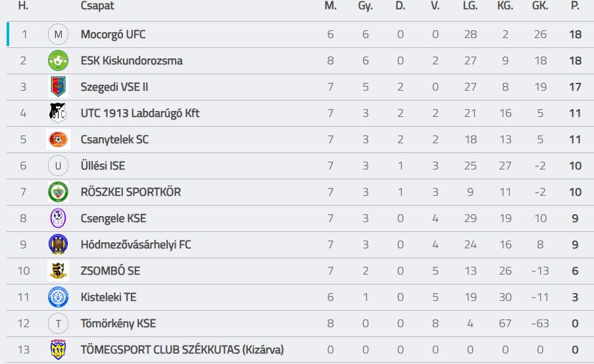
Task: Click the GK. goal difference header
Action: tap(540, 6)
